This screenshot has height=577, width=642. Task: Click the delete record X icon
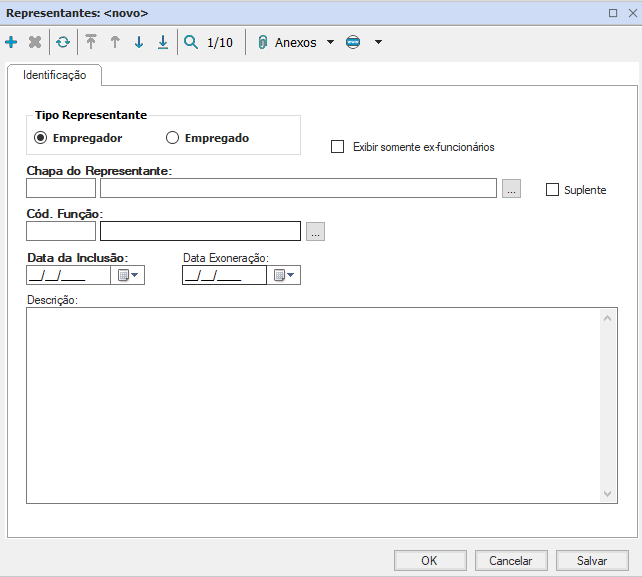coord(35,43)
